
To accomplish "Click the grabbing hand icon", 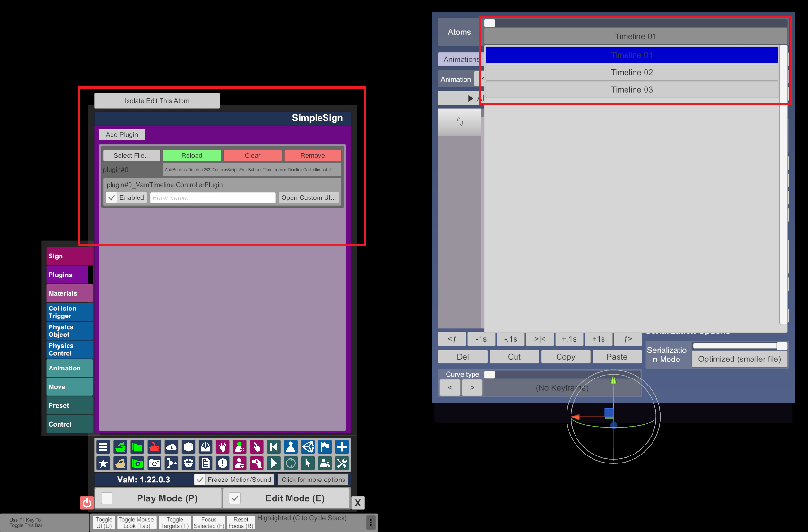I will (257, 463).
